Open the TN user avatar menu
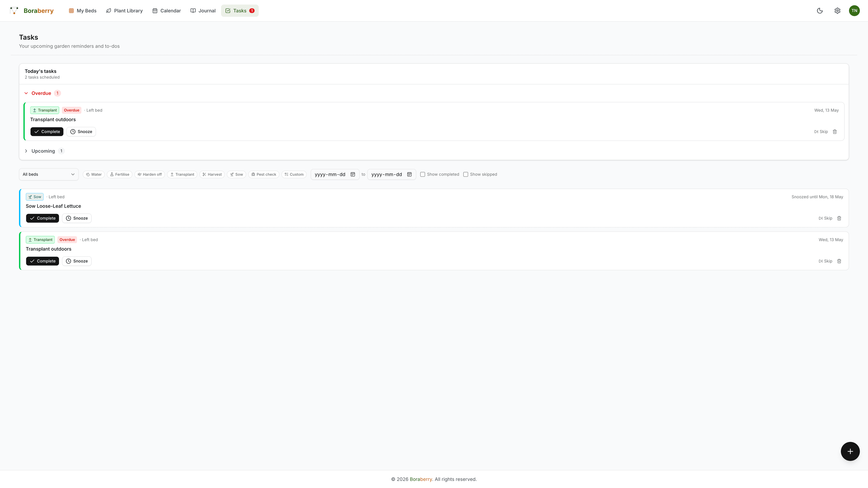 (854, 11)
